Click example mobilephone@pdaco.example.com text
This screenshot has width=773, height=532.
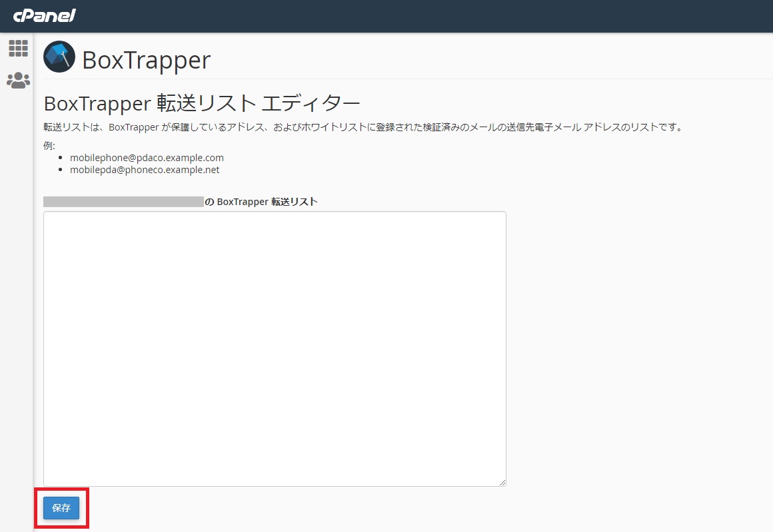pos(147,158)
